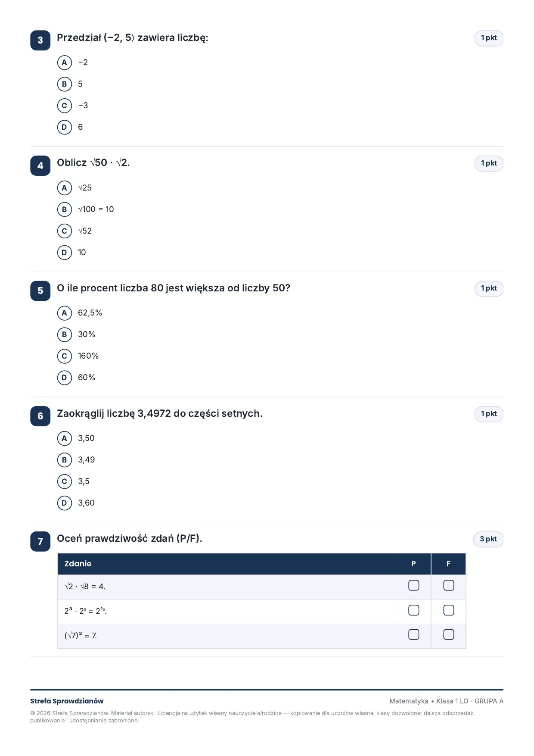The height and width of the screenshot is (756, 534).
Task: Pick answer A 3,50 in question 6
Action: (65, 438)
